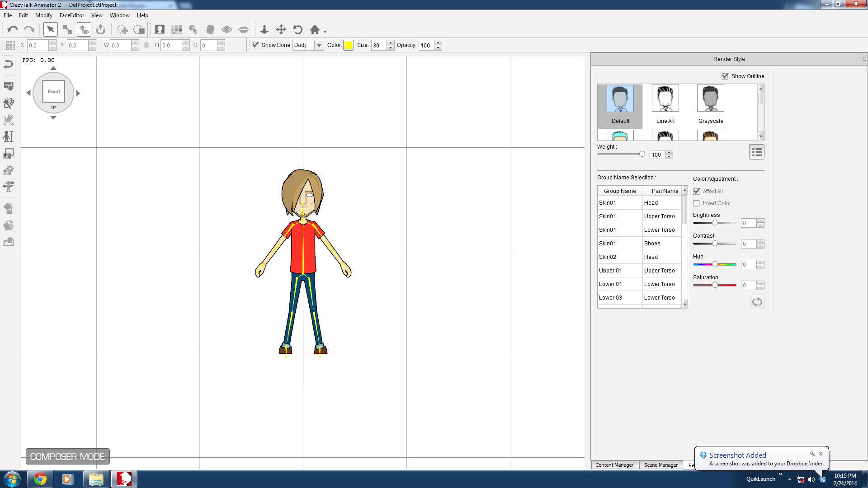Switch to the Scene Manager tab
This screenshot has height=488, width=868.
point(660,465)
